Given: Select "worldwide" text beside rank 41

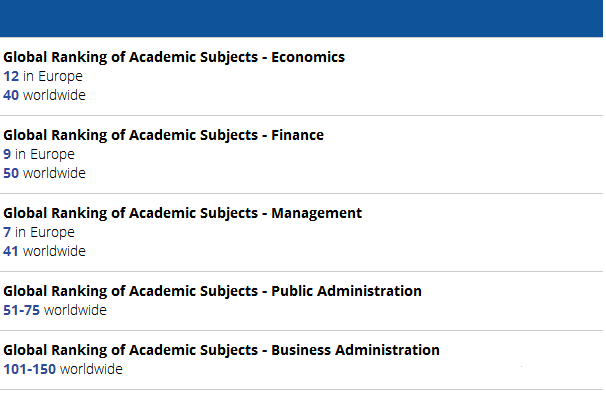Looking at the screenshot, I should point(54,251).
